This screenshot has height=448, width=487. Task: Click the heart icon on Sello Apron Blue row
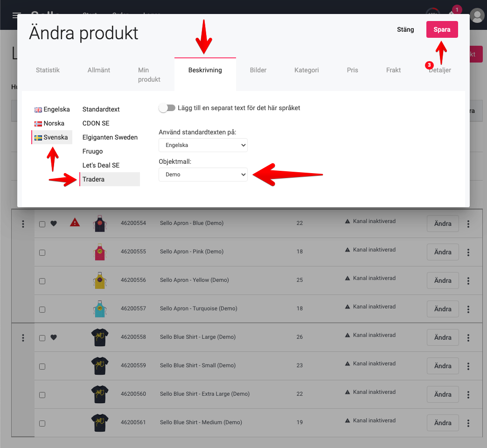click(54, 224)
